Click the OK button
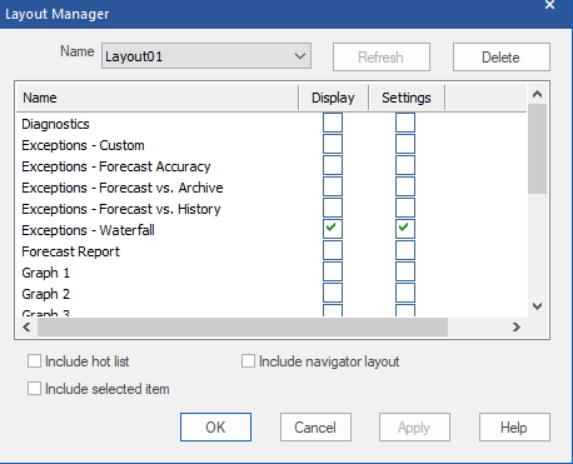Screen dimensions: 573x464 (216, 427)
